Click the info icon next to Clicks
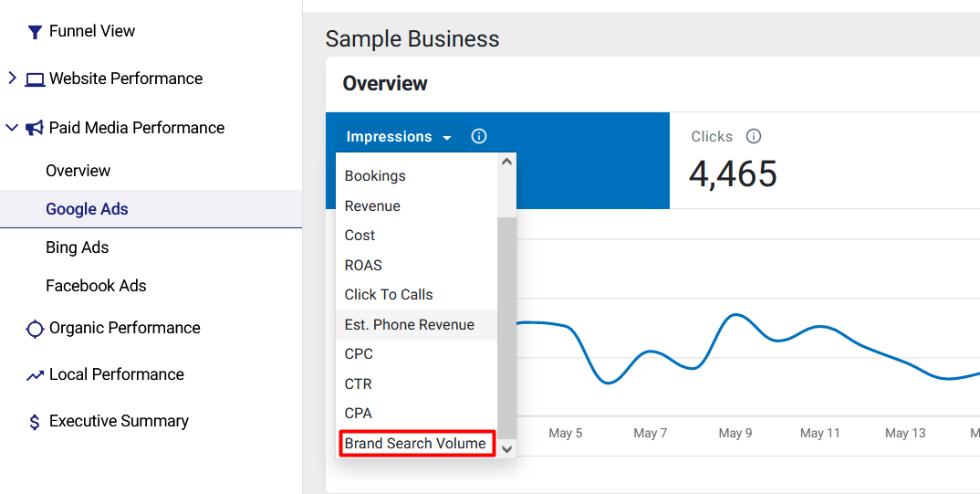This screenshot has height=494, width=980. (754, 136)
